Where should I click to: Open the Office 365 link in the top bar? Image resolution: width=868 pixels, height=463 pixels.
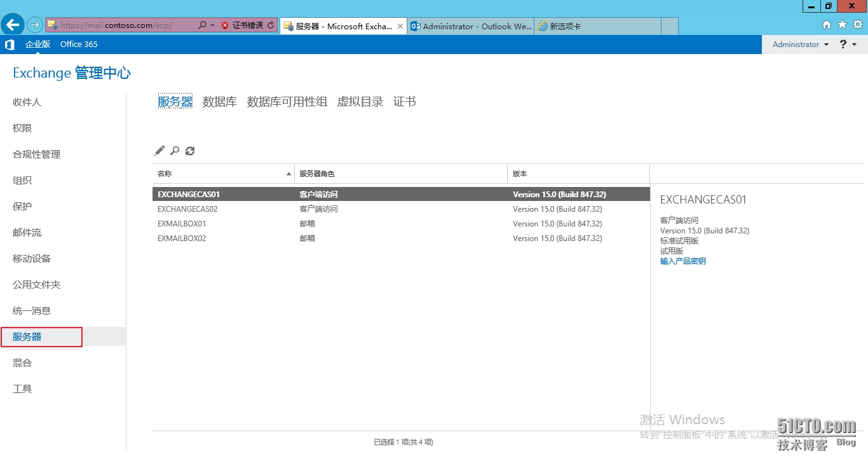click(78, 44)
